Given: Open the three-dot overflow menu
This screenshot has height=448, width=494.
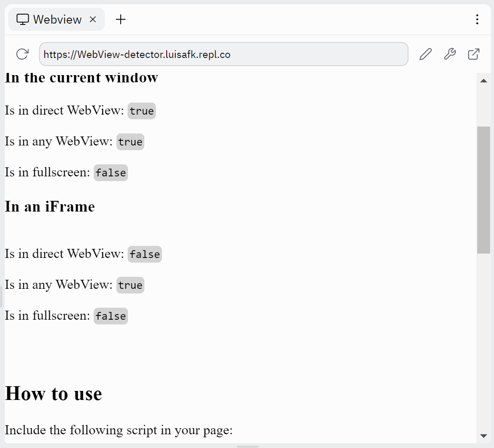Looking at the screenshot, I should [477, 19].
